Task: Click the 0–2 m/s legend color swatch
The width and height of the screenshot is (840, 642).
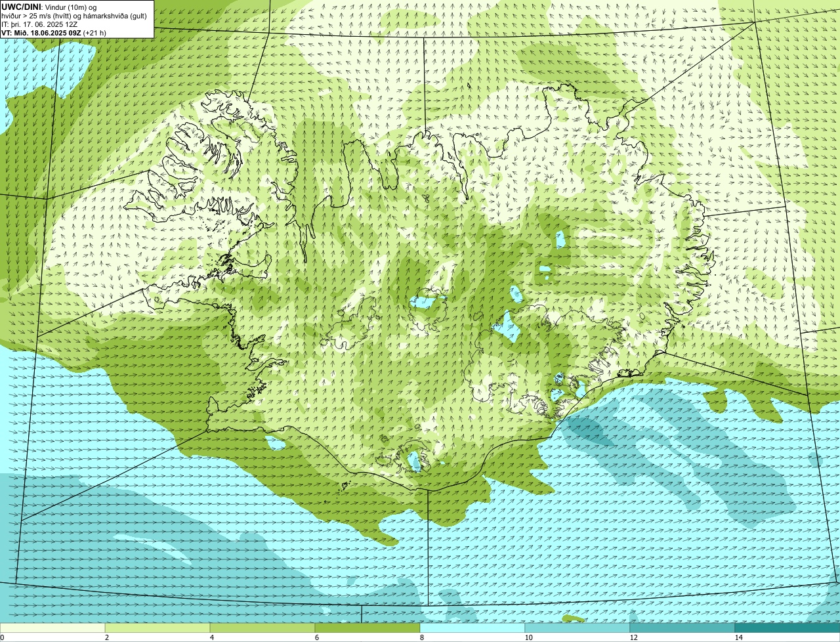Action: click(x=52, y=628)
